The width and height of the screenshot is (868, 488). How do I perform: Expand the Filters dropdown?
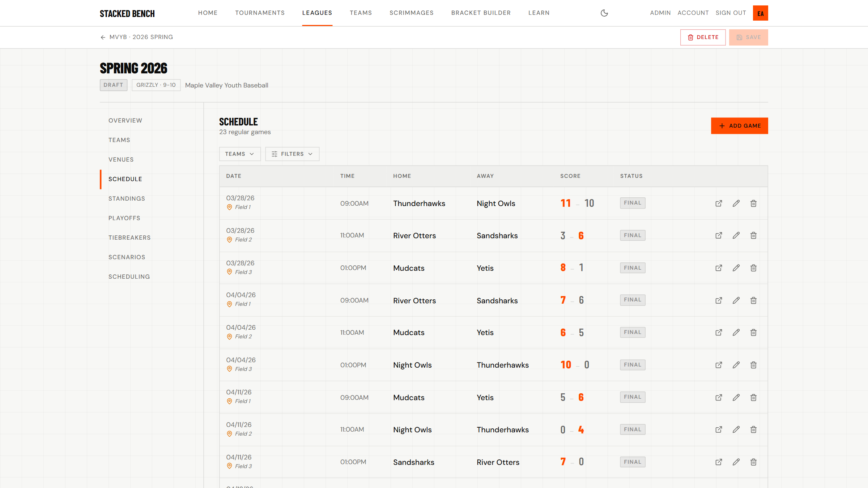click(x=292, y=154)
